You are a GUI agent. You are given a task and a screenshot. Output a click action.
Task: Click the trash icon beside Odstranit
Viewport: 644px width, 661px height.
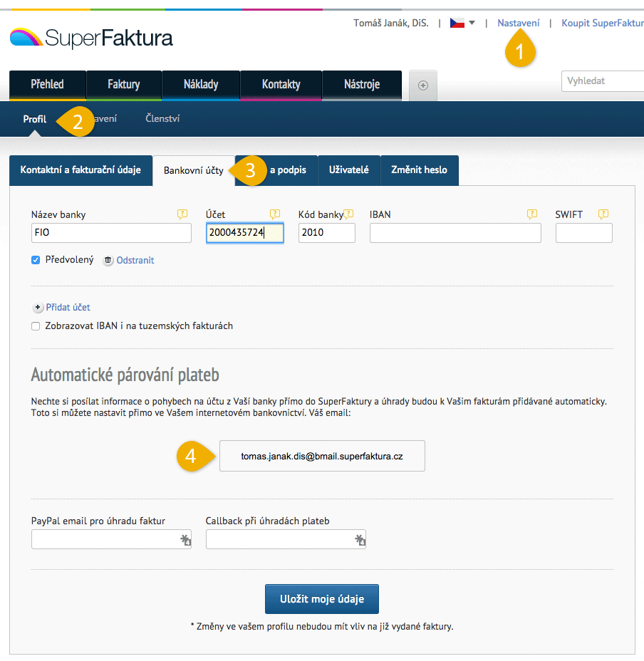[x=108, y=261]
